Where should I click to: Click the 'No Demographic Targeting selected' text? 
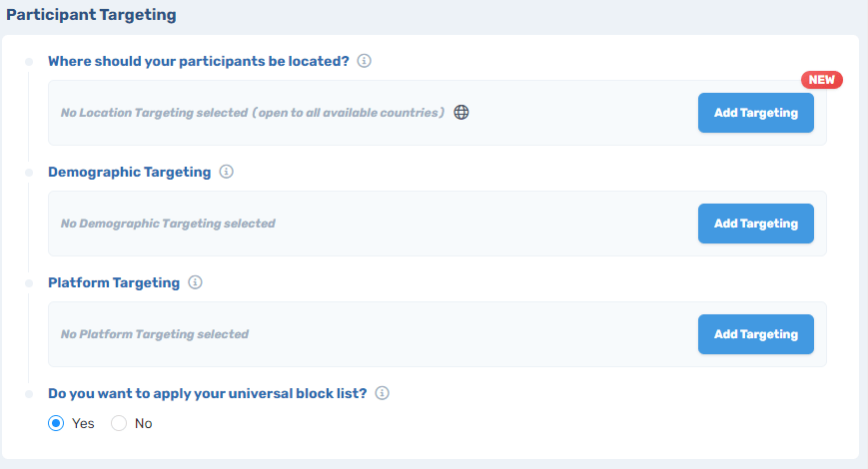pos(168,224)
